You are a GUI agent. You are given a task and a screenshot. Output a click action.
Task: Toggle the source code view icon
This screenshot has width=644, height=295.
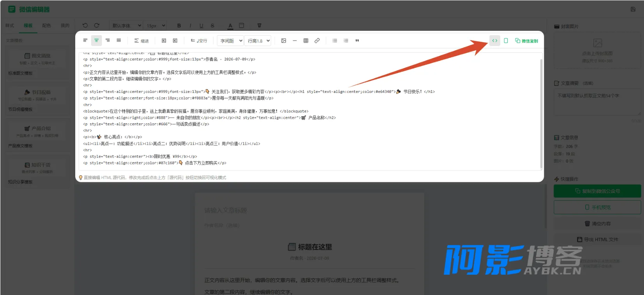click(494, 41)
